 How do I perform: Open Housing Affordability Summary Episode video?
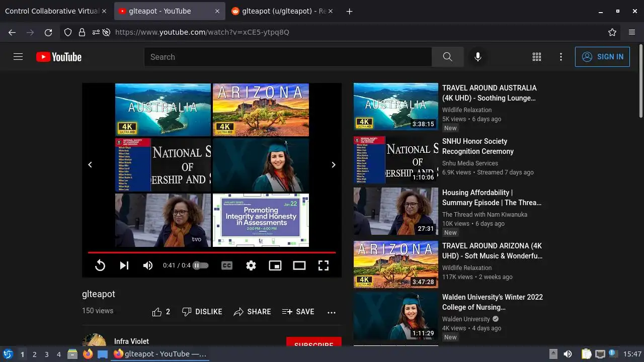coord(492,198)
